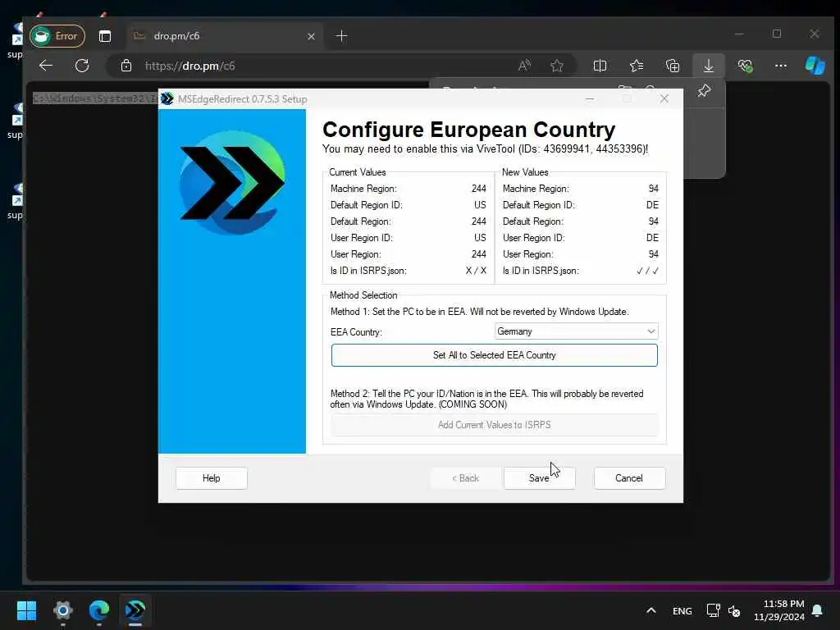Click the site info lock icon
The image size is (840, 630).
pyautogui.click(x=126, y=66)
